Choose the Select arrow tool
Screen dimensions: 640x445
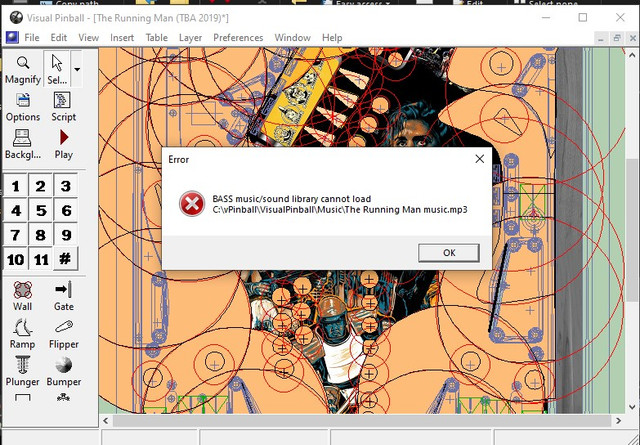click(57, 69)
